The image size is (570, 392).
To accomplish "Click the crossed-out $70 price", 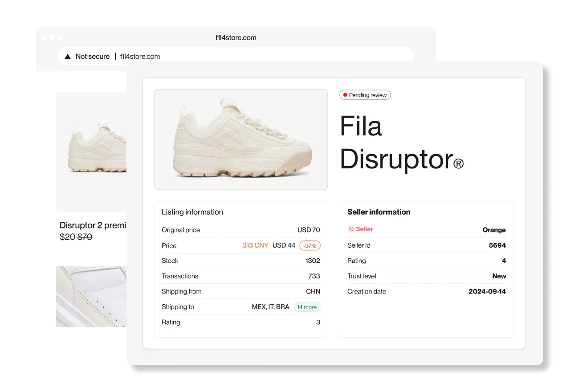I will 85,237.
